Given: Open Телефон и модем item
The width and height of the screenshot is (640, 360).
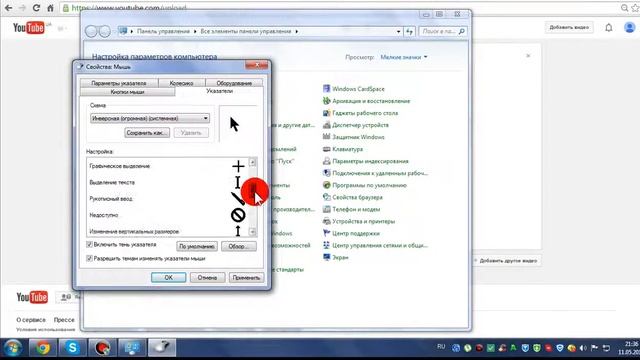Looking at the screenshot, I should [x=351, y=209].
